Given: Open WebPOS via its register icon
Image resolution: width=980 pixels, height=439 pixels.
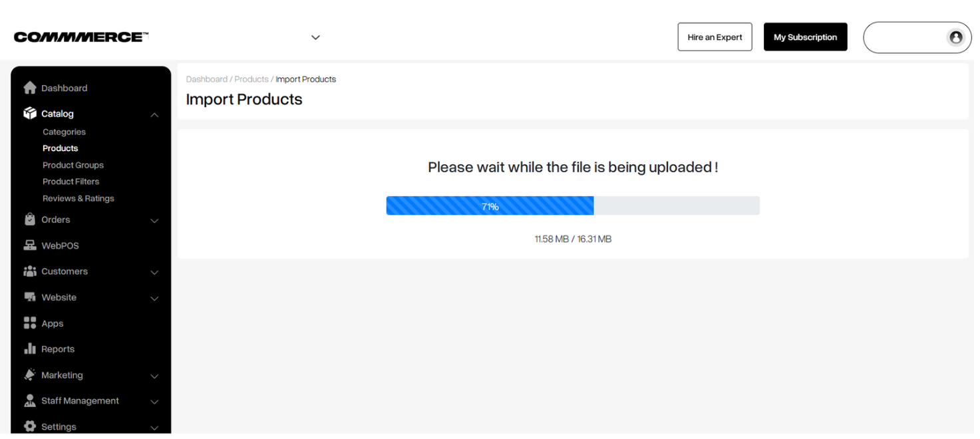Looking at the screenshot, I should (x=30, y=246).
